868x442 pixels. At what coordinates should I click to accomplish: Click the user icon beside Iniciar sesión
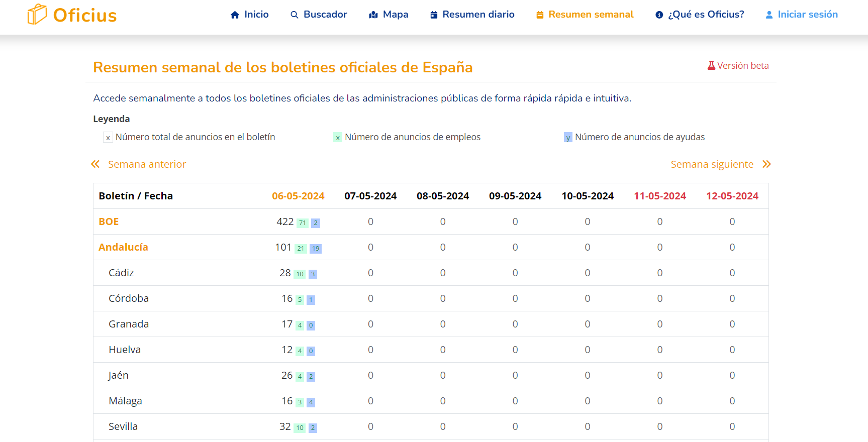point(769,15)
